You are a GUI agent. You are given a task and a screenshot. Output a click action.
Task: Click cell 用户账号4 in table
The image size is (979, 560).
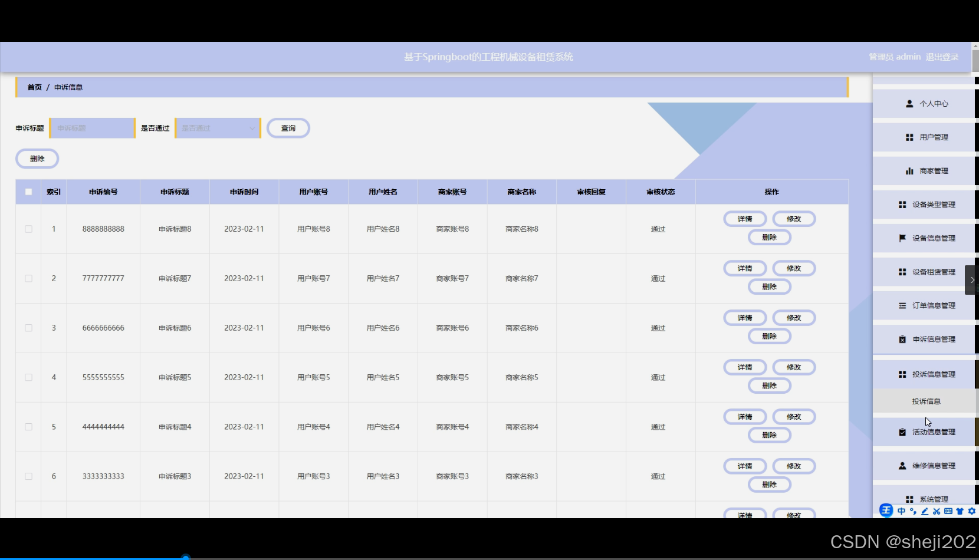click(314, 427)
